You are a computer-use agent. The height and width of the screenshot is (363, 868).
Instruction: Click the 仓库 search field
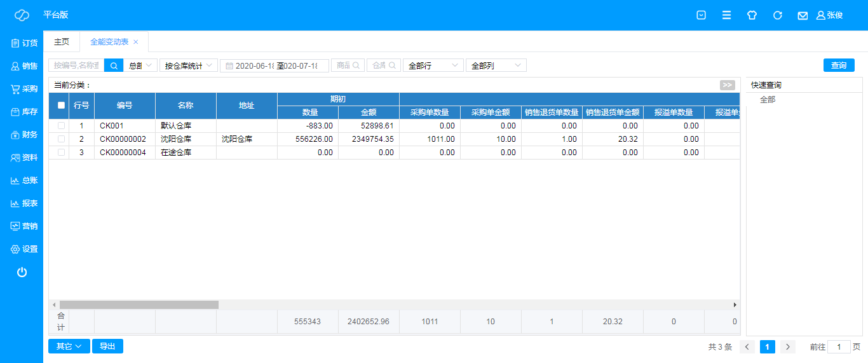pyautogui.click(x=383, y=65)
